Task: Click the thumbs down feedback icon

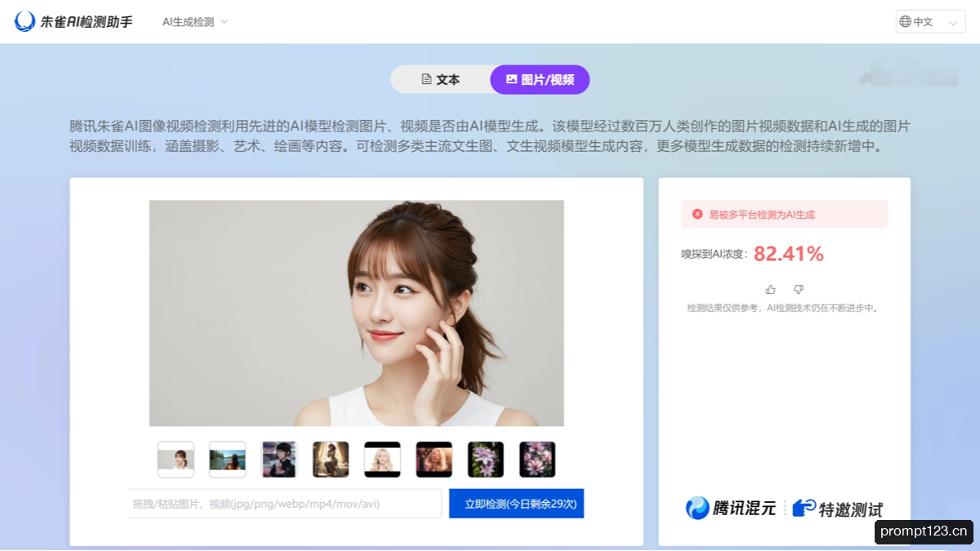Action: pyautogui.click(x=799, y=289)
